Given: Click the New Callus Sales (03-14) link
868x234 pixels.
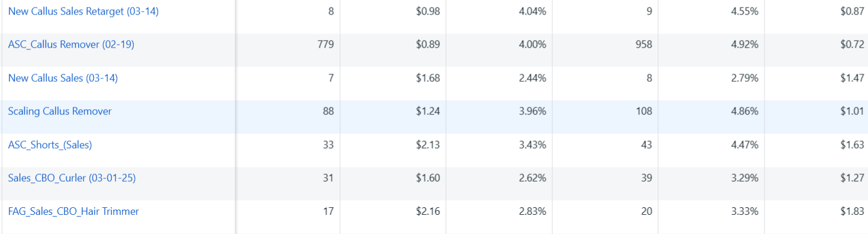Looking at the screenshot, I should point(63,78).
